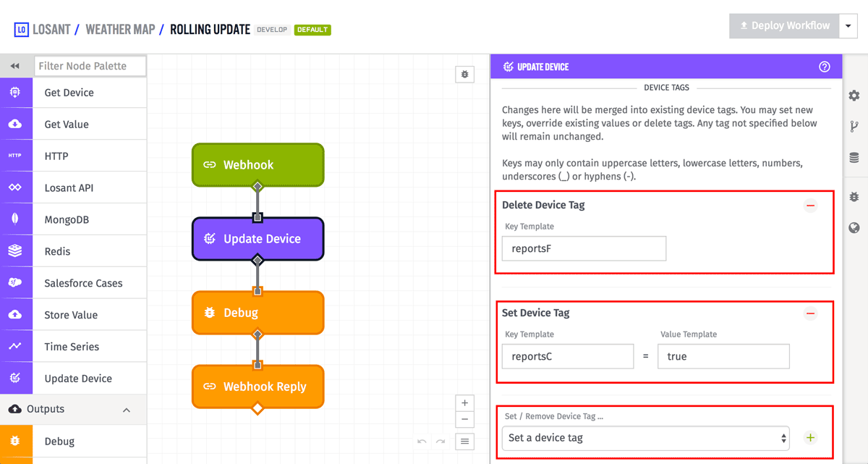Viewport: 868px width, 464px height.
Task: Click the Redis stack icon
Action: 15,251
